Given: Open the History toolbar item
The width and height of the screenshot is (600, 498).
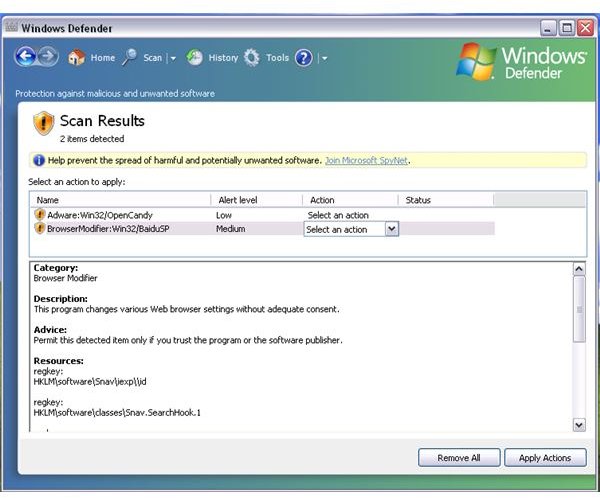Looking at the screenshot, I should point(223,58).
